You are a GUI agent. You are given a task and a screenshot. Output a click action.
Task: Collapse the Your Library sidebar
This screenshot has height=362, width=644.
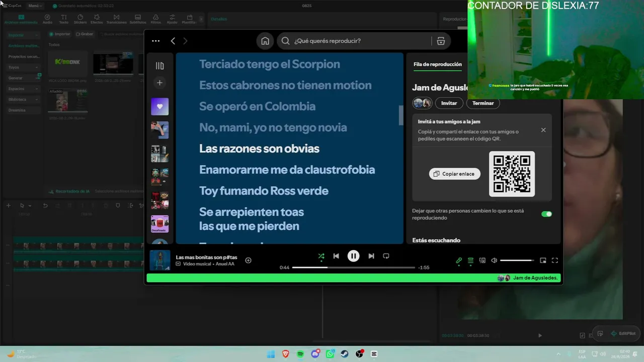159,66
